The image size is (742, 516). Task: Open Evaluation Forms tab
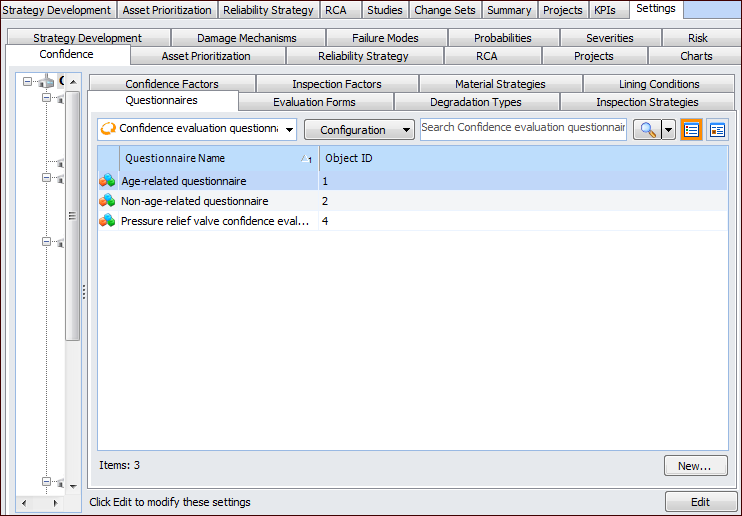[x=314, y=102]
